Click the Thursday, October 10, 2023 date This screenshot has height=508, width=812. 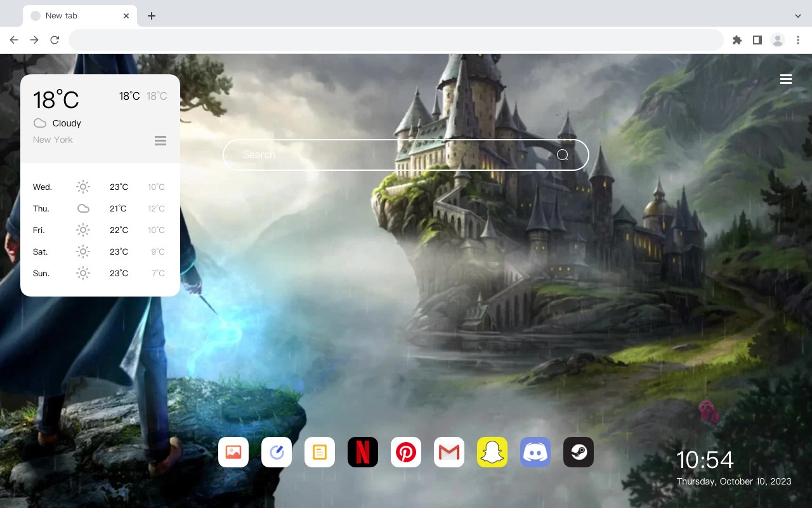click(x=734, y=481)
